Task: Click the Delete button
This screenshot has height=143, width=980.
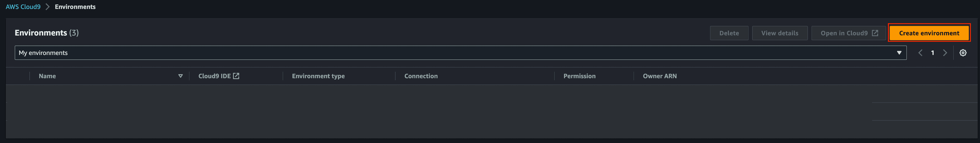Action: 729,33
